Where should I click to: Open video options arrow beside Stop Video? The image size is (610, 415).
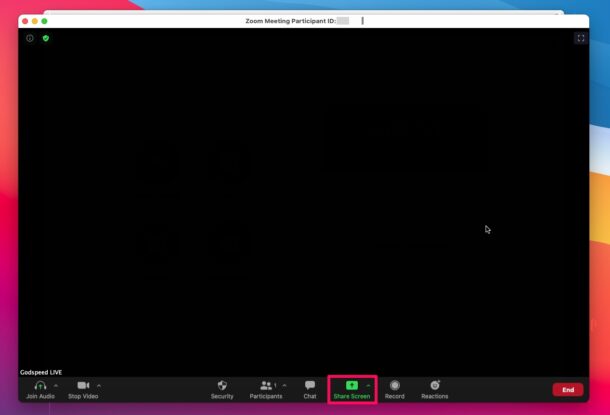99,385
